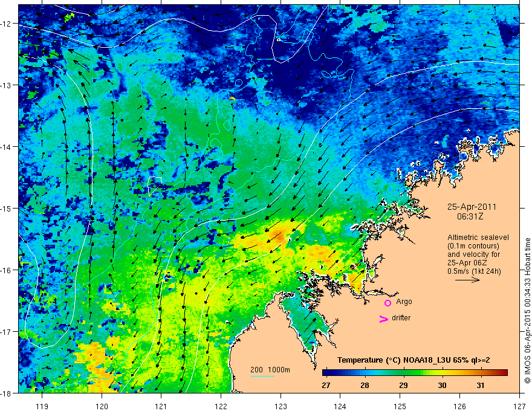
Task: Click the 'drifter' legend label
Action: [x=401, y=318]
